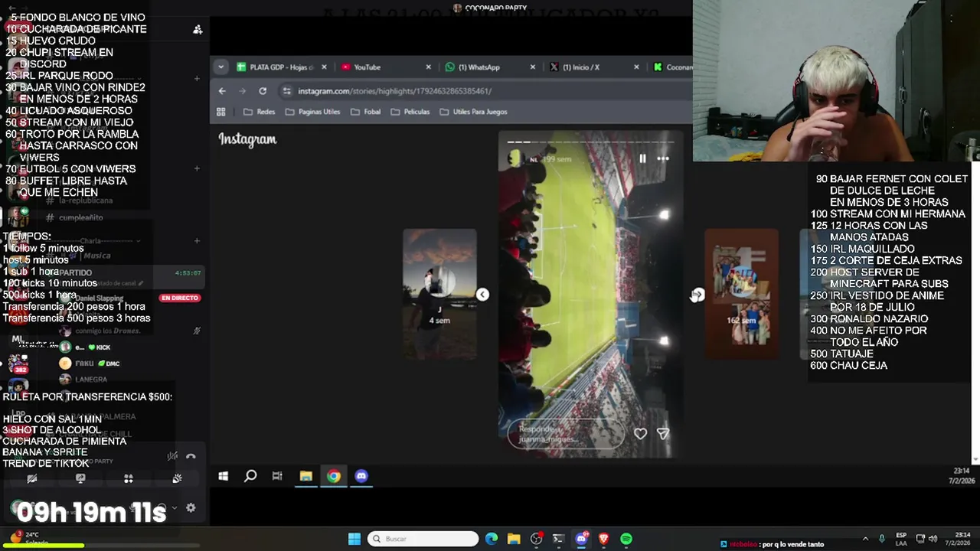Open inner Windows Start button
Image resolution: width=980 pixels, height=551 pixels.
click(223, 476)
